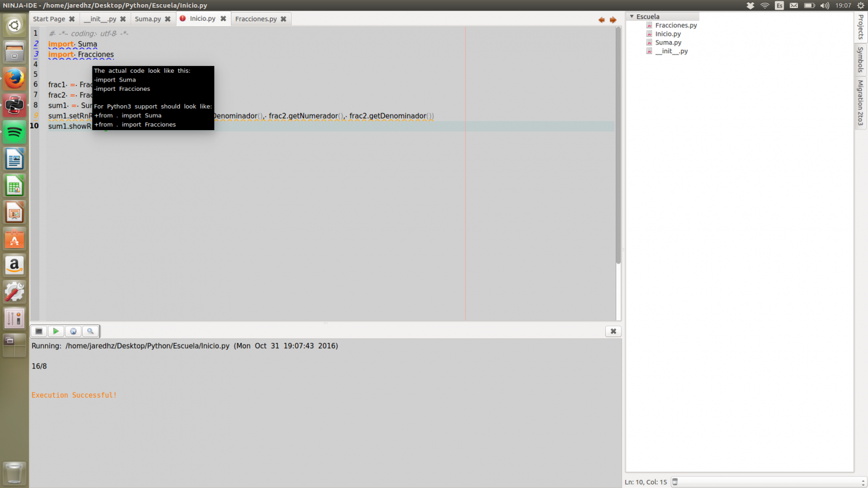
Task: Click the 'Execution Successful!' output text
Action: [74, 395]
